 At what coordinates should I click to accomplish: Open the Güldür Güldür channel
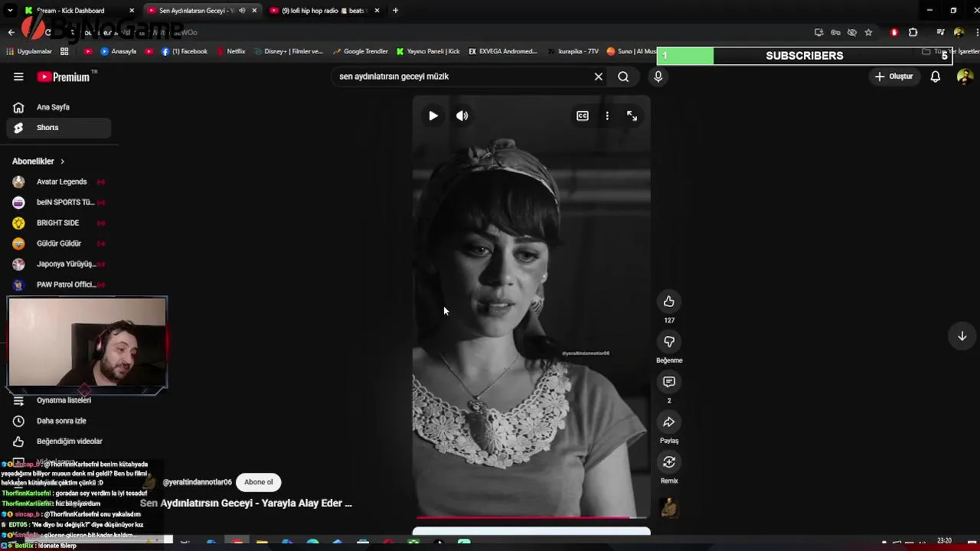point(60,243)
